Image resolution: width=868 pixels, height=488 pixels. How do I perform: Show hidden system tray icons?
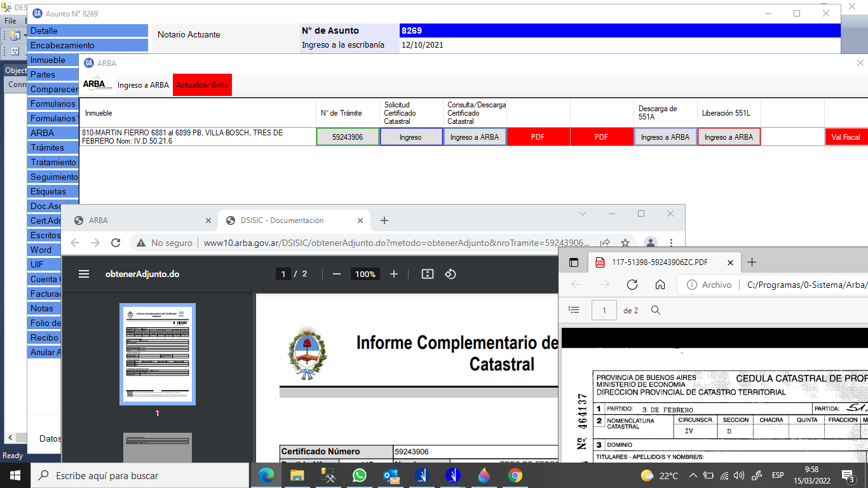click(x=693, y=475)
